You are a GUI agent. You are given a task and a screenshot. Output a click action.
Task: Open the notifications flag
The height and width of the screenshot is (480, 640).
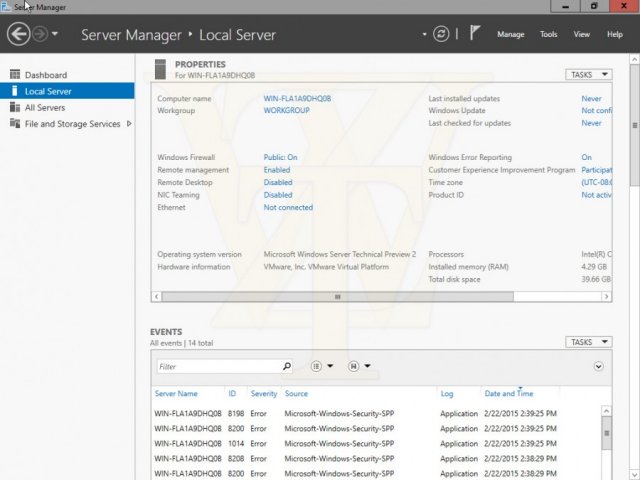pyautogui.click(x=474, y=33)
